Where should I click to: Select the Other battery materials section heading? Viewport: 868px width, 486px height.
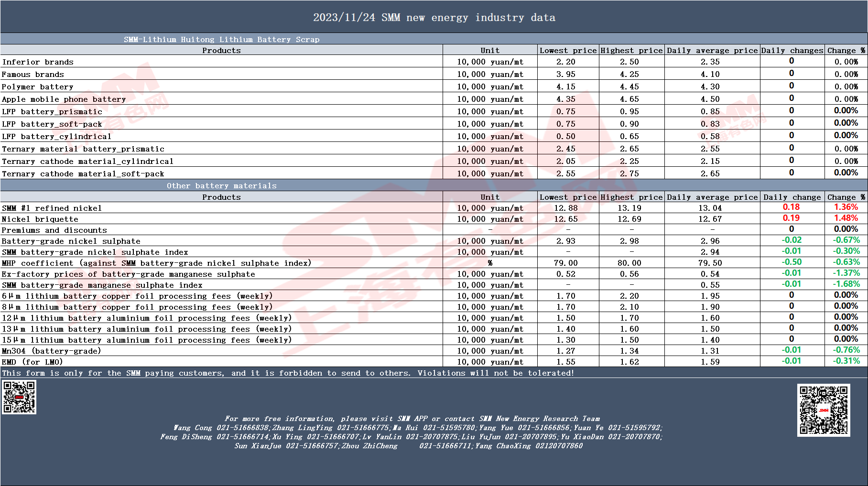click(221, 186)
